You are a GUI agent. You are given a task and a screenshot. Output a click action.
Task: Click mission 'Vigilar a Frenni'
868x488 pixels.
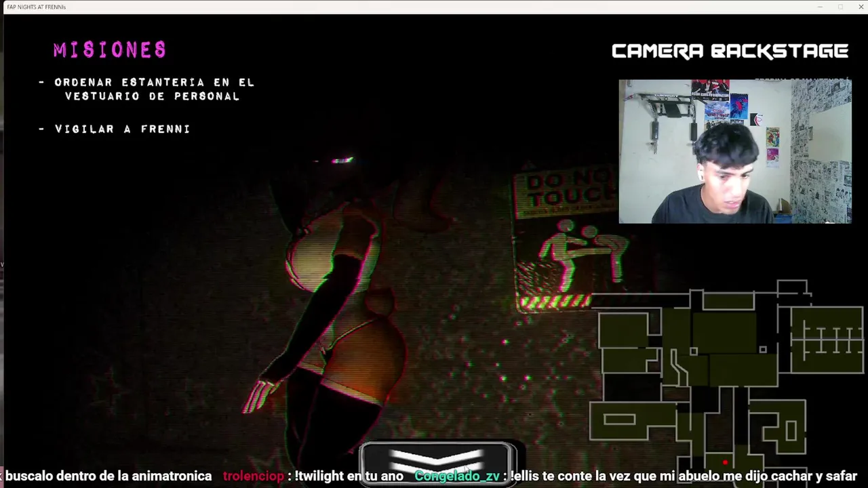[x=115, y=129]
